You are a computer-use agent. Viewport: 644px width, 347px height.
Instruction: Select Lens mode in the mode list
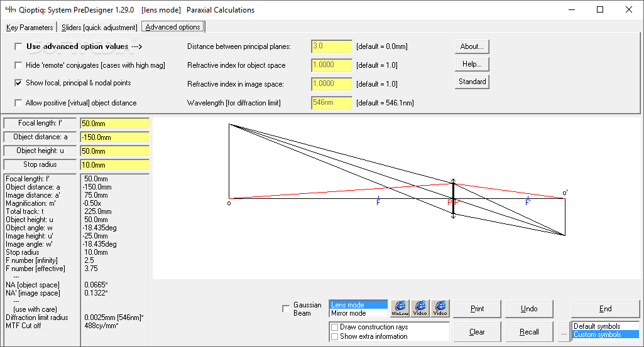point(359,305)
